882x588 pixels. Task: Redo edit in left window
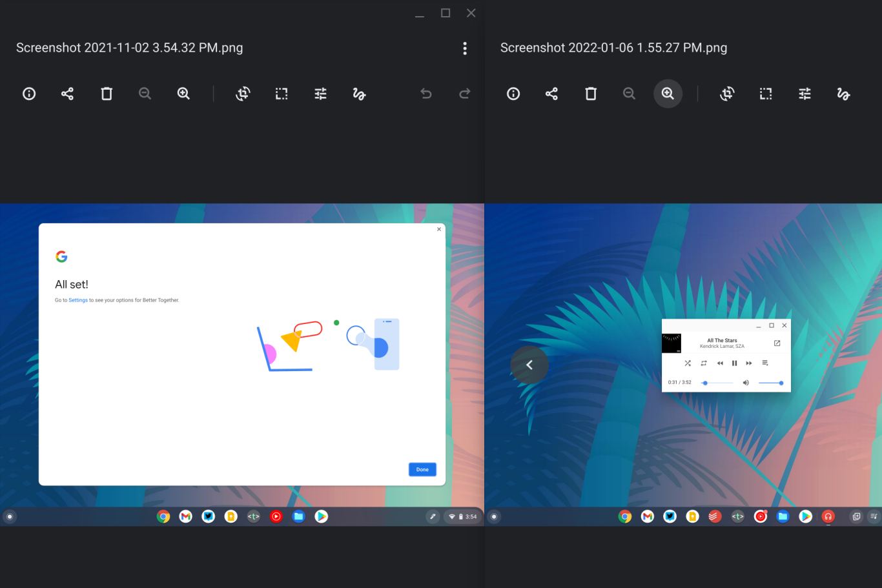click(465, 94)
